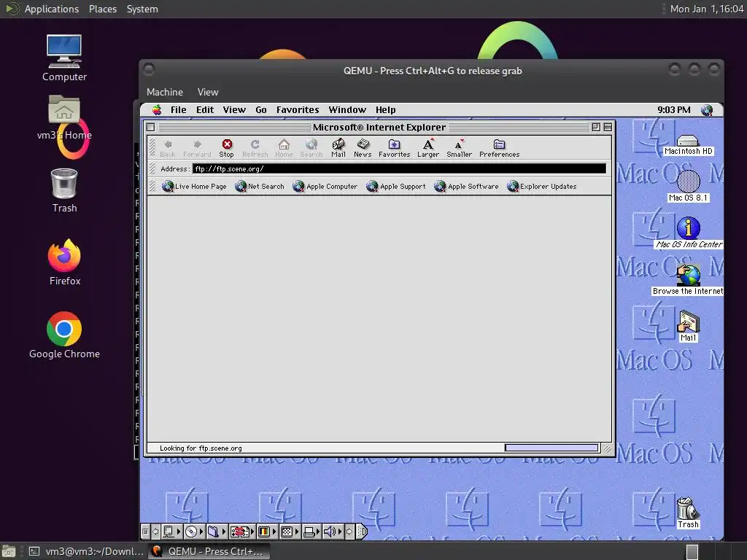Viewport: 747px width, 560px height.
Task: Open the printer selector control strip module
Action: (x=311, y=532)
